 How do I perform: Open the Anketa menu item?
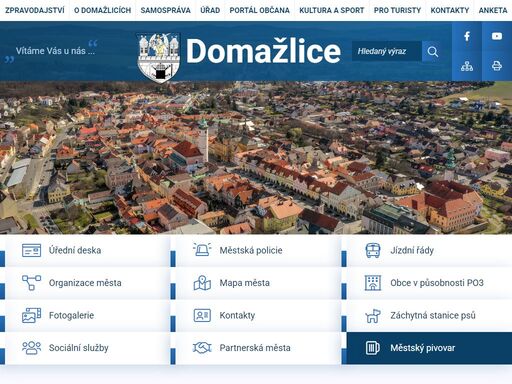pos(493,10)
